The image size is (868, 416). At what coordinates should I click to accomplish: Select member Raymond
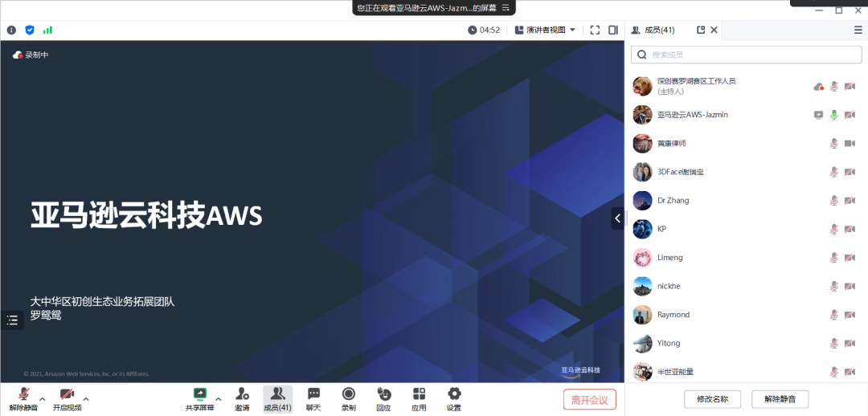click(746, 314)
